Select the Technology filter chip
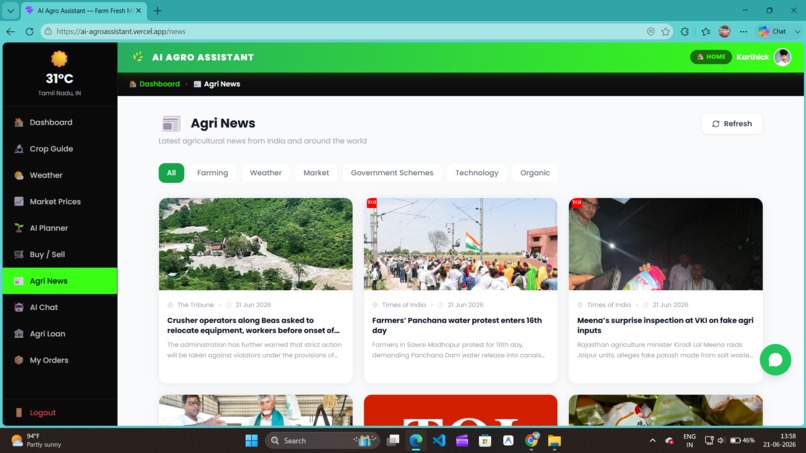This screenshot has height=453, width=806. click(477, 173)
